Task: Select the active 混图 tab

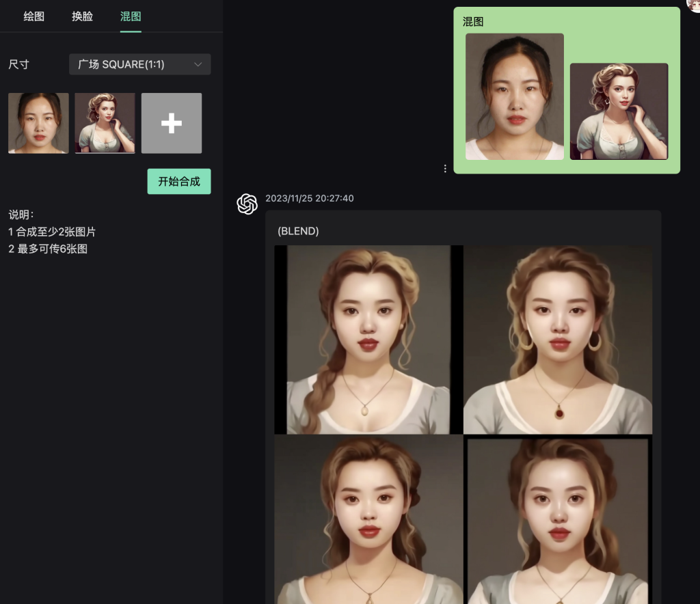Action: point(130,16)
